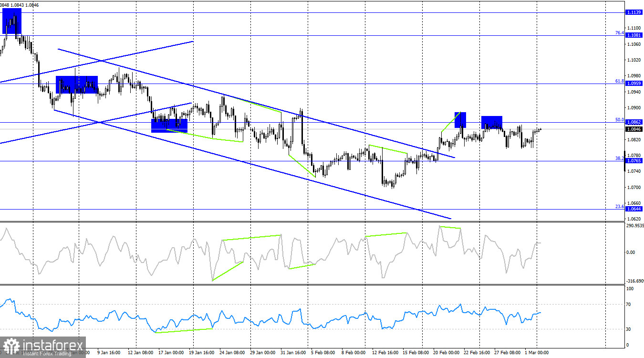Click the 1.1081 price level label
Image resolution: width=644 pixels, height=358 pixels.
634,35
